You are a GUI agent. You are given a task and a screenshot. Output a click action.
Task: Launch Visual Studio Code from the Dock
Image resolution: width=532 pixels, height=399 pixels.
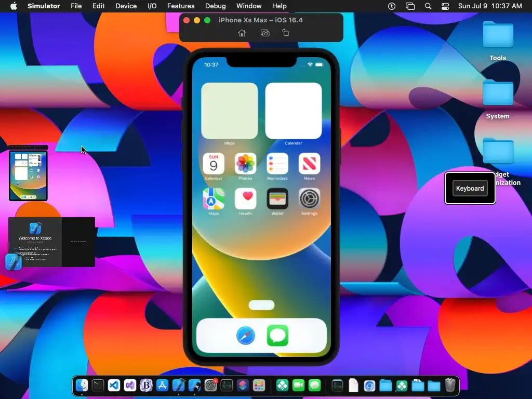coord(114,385)
